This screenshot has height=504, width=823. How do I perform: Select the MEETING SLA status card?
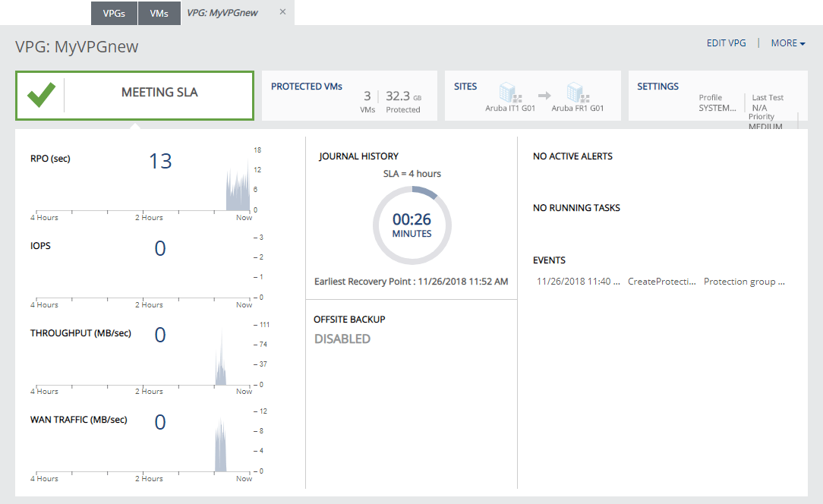pyautogui.click(x=134, y=96)
